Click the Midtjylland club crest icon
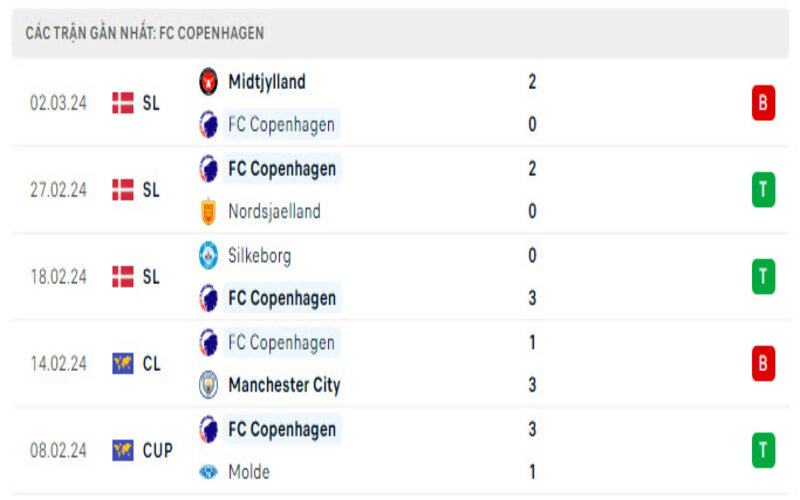The image size is (800, 500). [x=208, y=82]
